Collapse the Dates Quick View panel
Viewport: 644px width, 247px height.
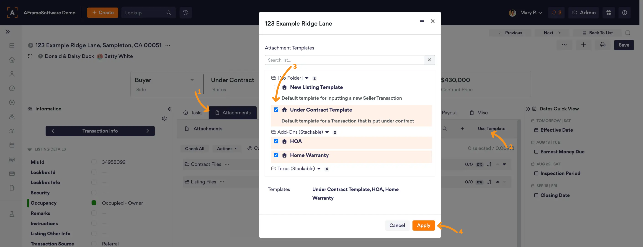coord(528,109)
